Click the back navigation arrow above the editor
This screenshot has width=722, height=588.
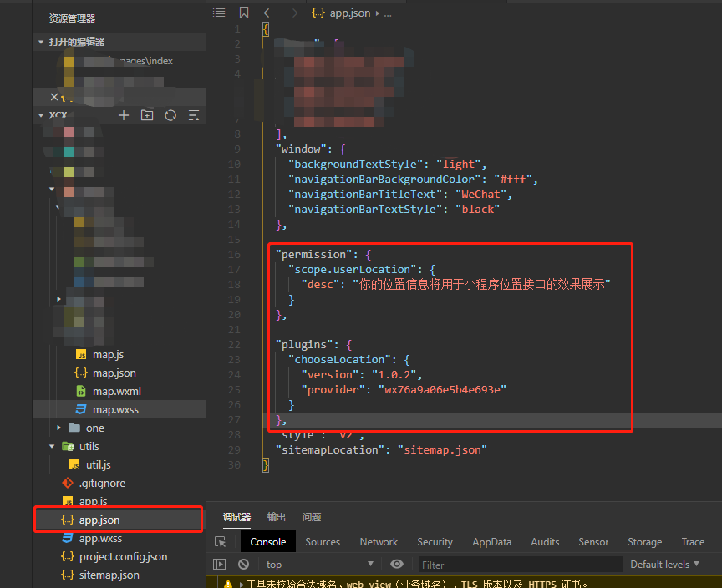tap(267, 13)
